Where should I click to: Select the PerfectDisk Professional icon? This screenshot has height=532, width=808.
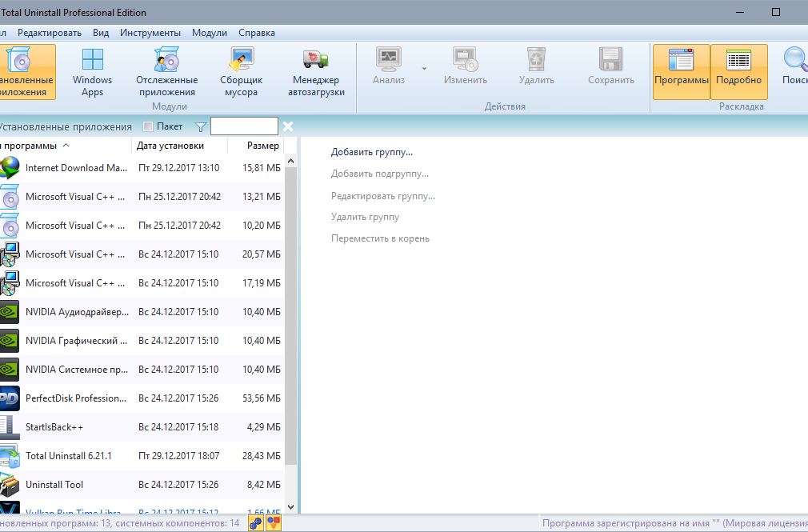10,398
